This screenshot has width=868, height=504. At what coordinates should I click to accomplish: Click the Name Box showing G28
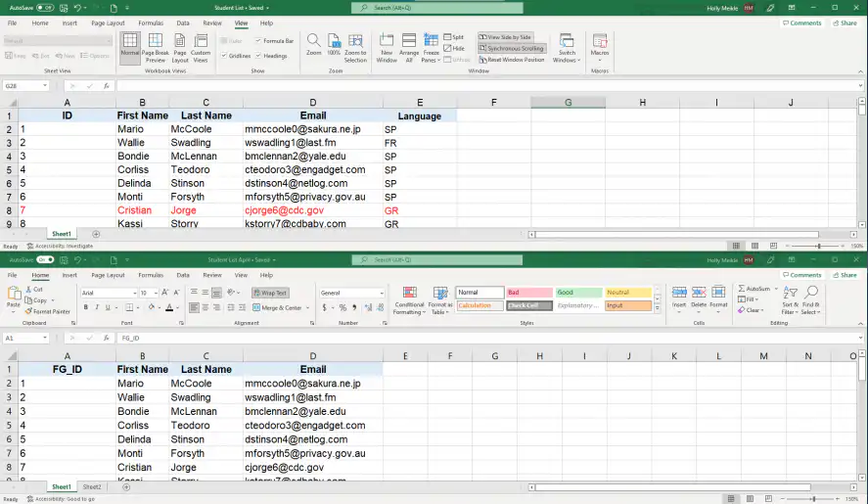tap(26, 86)
